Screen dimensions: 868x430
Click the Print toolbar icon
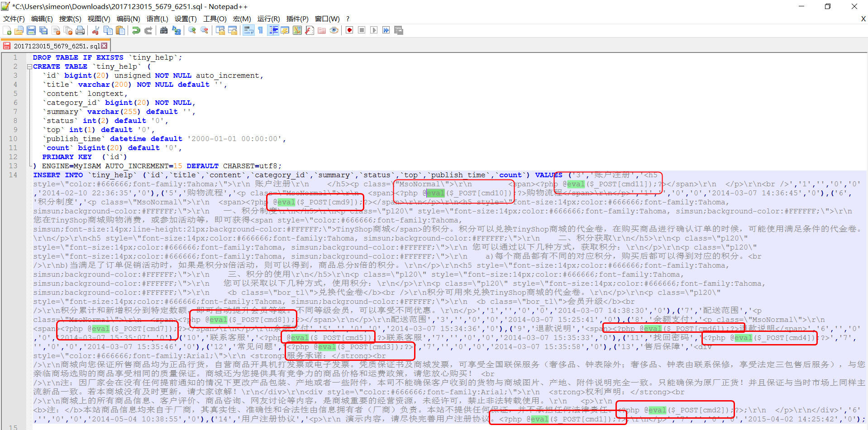point(80,30)
